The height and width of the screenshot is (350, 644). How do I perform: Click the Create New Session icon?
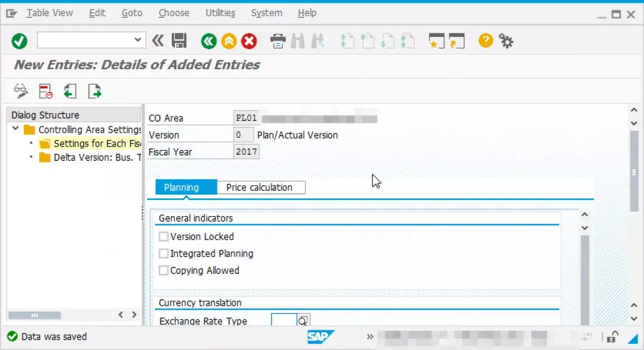[436, 41]
